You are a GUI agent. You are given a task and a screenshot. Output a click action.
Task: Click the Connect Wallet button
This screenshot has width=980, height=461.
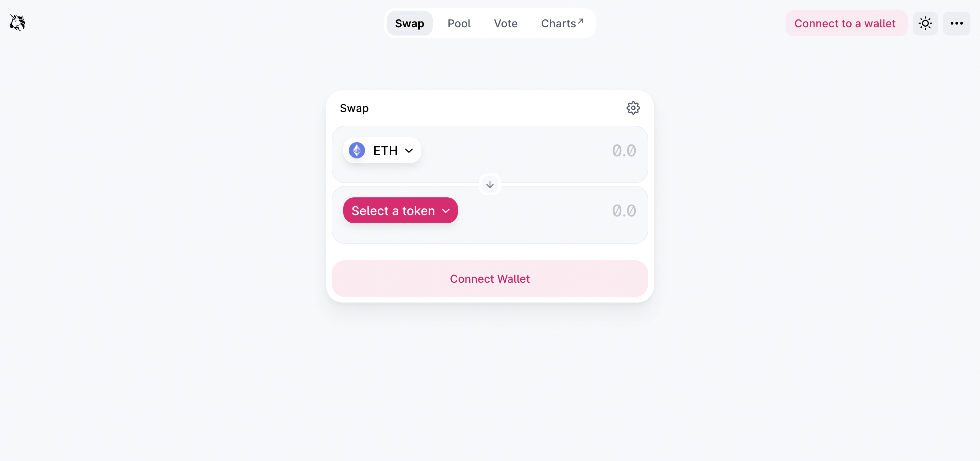(x=490, y=278)
